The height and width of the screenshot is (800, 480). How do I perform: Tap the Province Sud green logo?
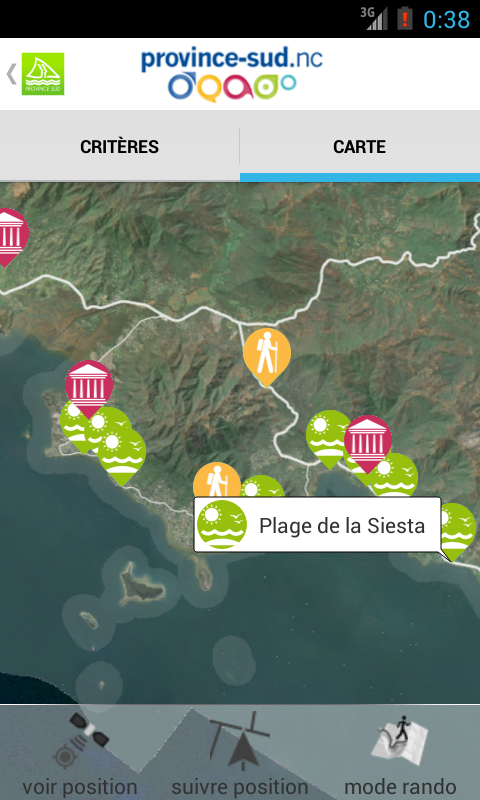pyautogui.click(x=43, y=74)
